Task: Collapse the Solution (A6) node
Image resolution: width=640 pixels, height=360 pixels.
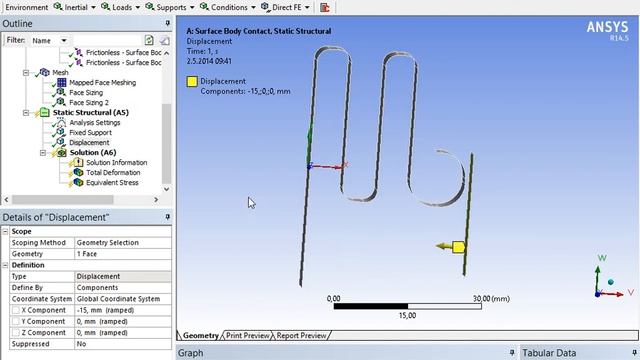Action: (43, 153)
